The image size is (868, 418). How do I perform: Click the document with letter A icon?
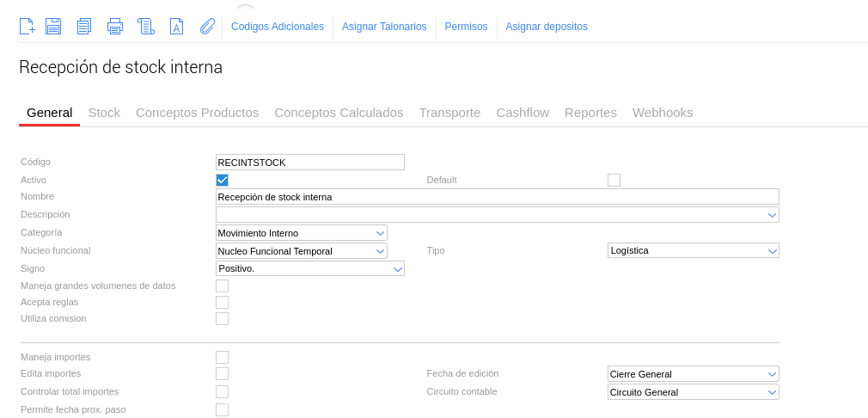(x=176, y=27)
